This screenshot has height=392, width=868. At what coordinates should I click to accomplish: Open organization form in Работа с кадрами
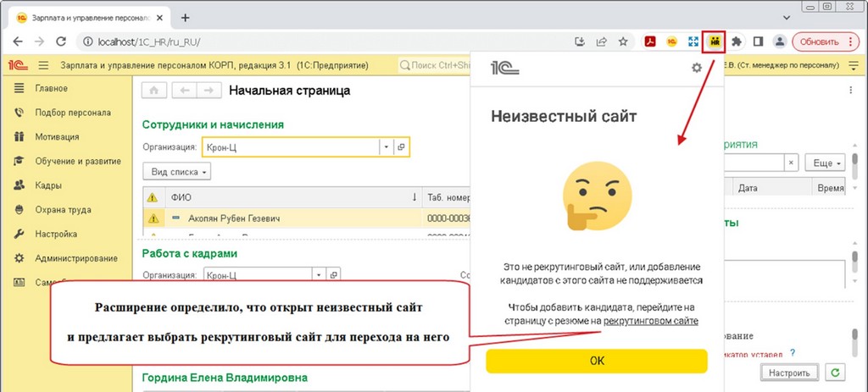tap(333, 274)
